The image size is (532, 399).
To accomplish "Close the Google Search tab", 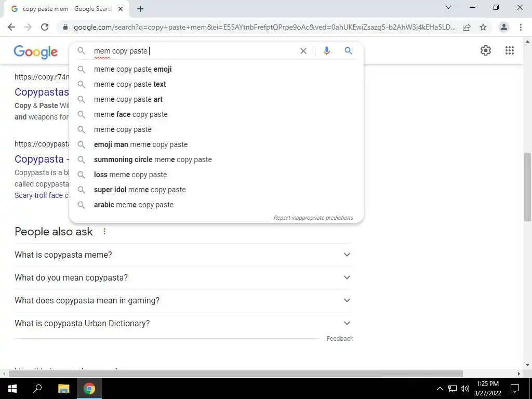I will [121, 9].
